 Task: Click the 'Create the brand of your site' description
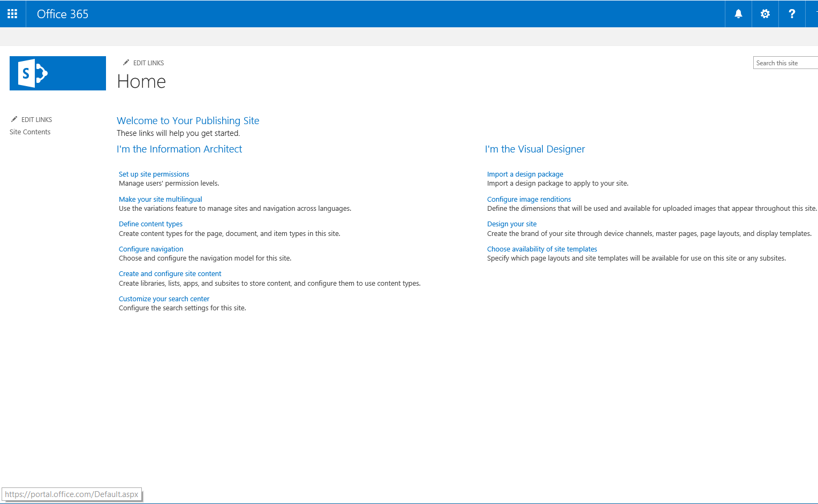point(649,234)
